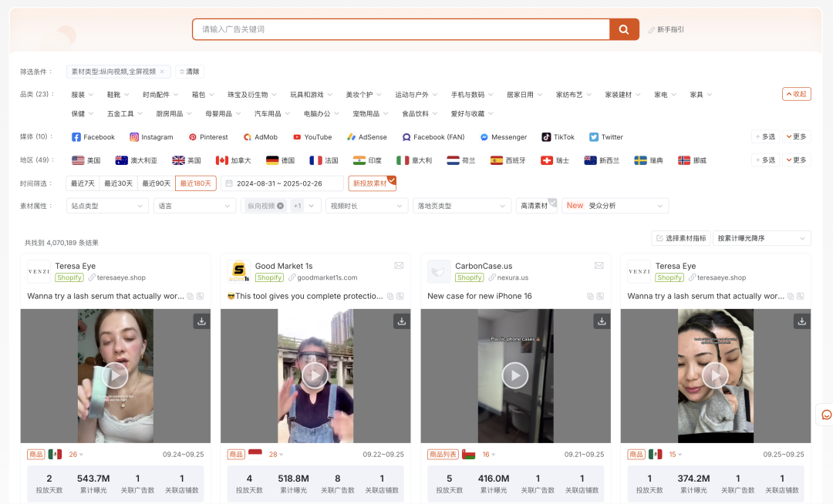
Task: Open 宠物用品 category menu
Action: [x=371, y=113]
